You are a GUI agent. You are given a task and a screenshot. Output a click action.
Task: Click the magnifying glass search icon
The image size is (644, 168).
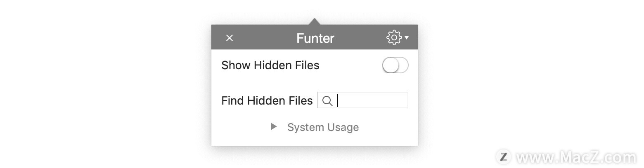click(327, 101)
